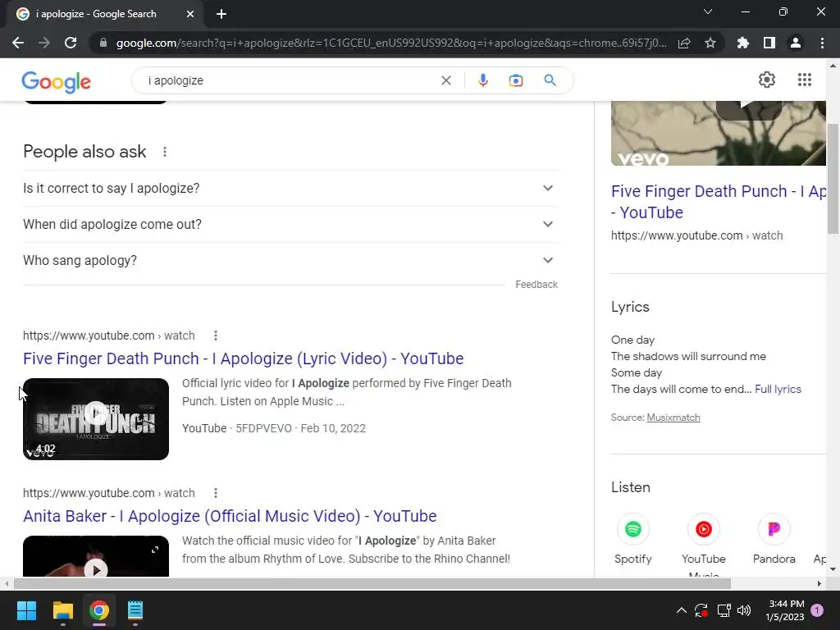Click the scroll right arrow on horizontal scrollbar
840x630 pixels.
click(819, 583)
